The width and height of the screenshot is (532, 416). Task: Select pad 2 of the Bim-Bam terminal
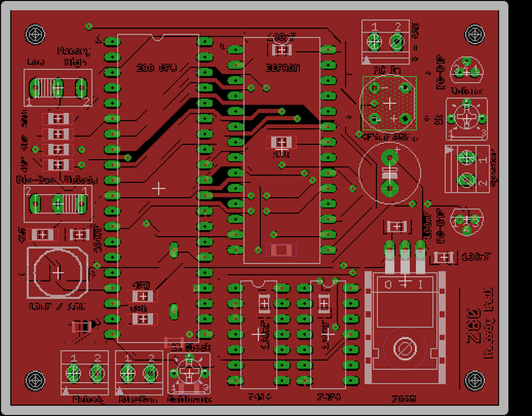point(151,374)
